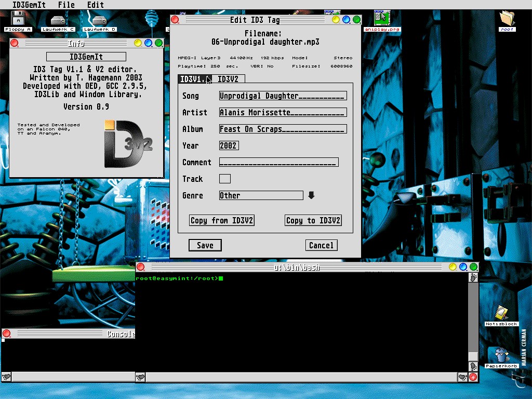Viewport: 532px width, 399px height.
Task: Click the yellow title-bar button of Info window
Action: (x=138, y=43)
